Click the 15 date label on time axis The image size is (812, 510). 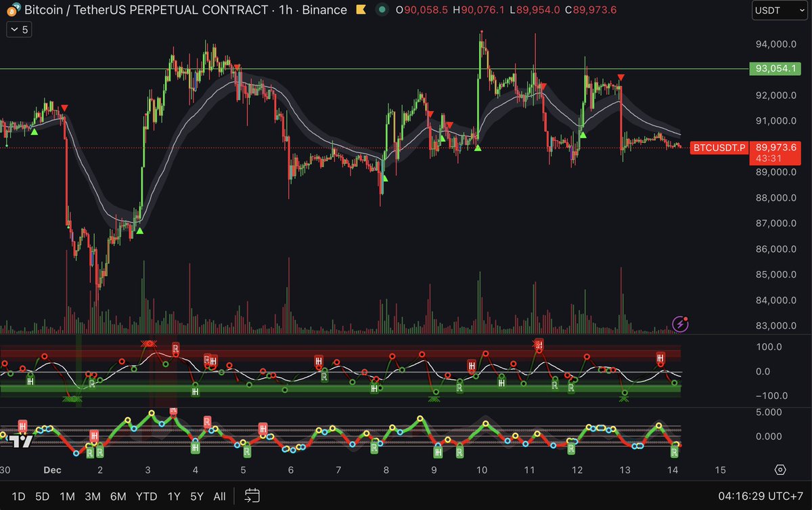(x=720, y=470)
